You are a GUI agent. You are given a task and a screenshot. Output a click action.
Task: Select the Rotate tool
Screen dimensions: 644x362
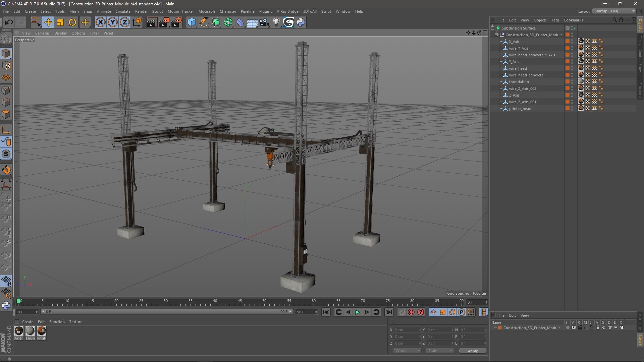pyautogui.click(x=72, y=22)
